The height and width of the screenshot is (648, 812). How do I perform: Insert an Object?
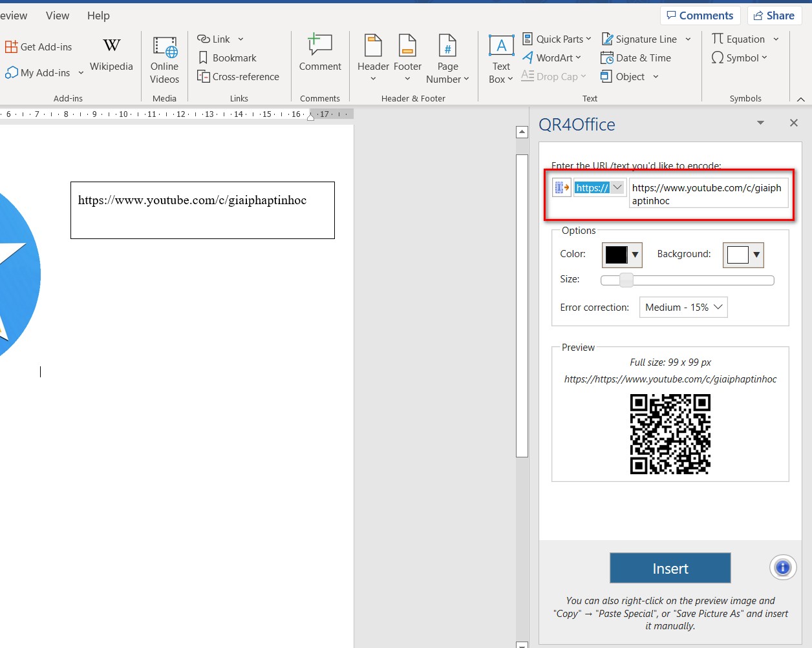coord(623,76)
